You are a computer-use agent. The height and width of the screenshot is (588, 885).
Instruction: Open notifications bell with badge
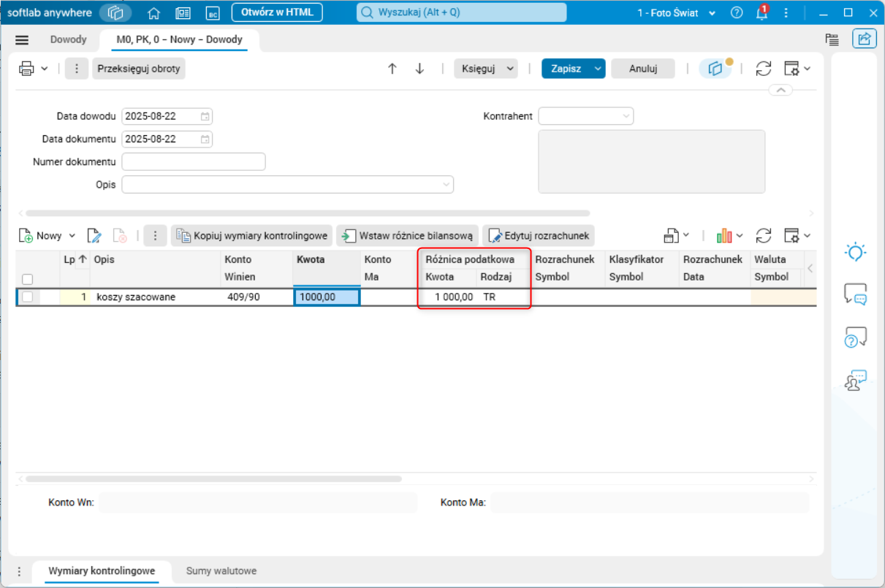762,12
